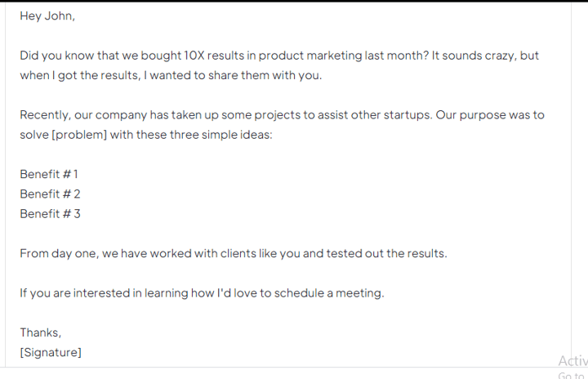Click the "Thanks," closing line
This screenshot has height=379, width=588.
[41, 332]
